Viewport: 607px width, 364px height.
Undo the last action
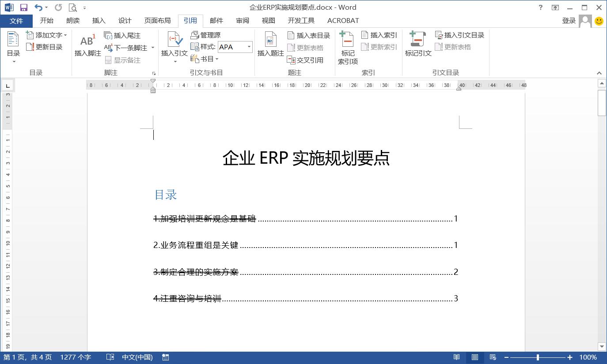pyautogui.click(x=38, y=8)
